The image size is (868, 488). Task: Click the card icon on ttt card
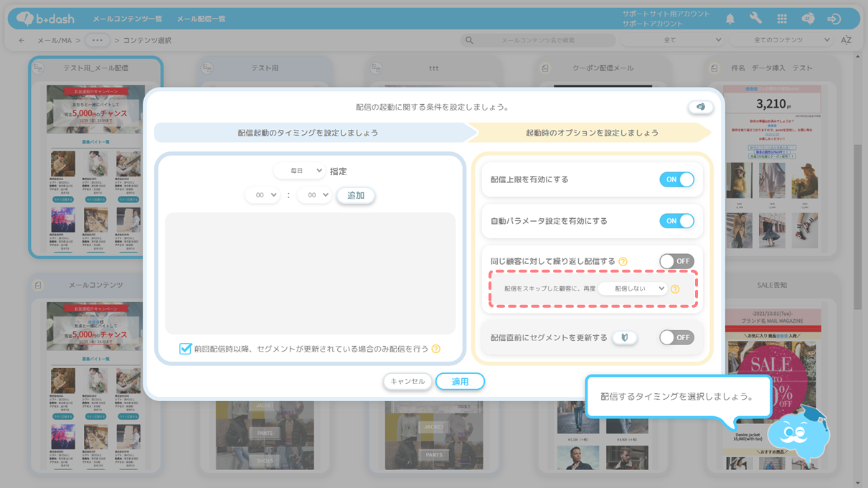click(375, 68)
